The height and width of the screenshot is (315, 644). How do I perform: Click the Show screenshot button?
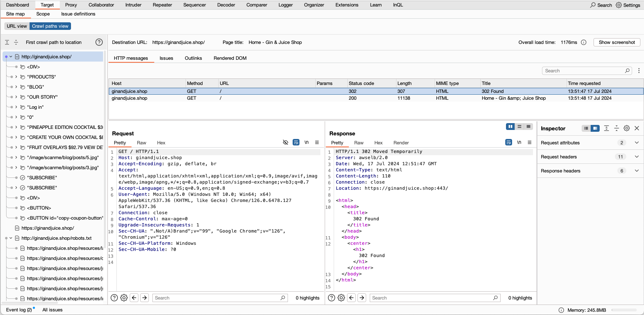617,42
